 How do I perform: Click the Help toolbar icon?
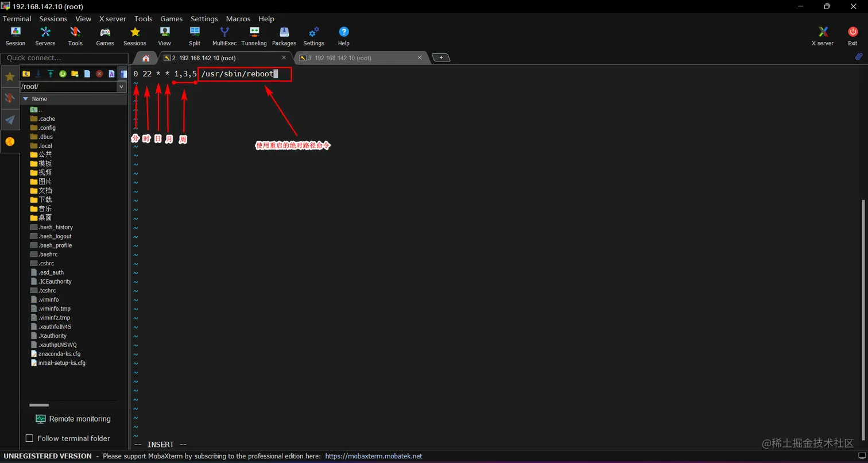(x=344, y=36)
